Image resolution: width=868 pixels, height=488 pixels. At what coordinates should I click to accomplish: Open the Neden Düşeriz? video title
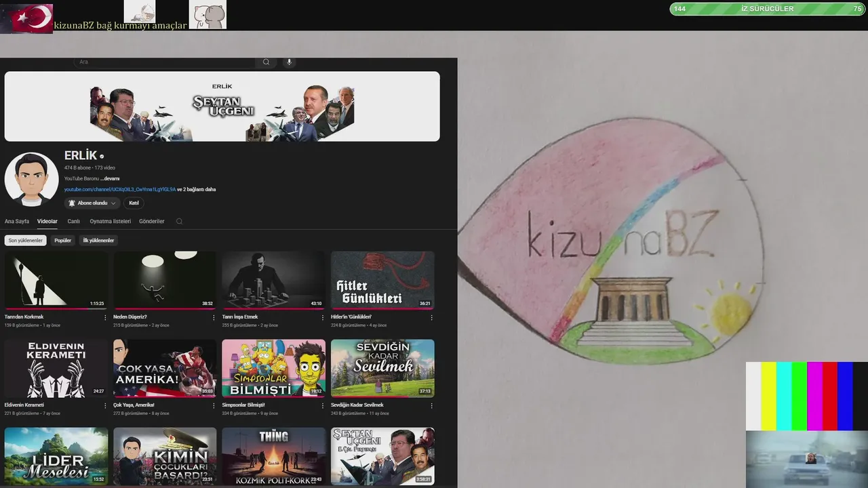130,317
